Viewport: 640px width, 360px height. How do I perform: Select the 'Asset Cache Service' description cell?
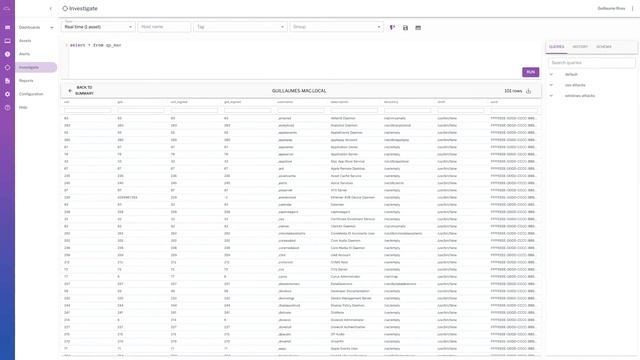pos(346,176)
